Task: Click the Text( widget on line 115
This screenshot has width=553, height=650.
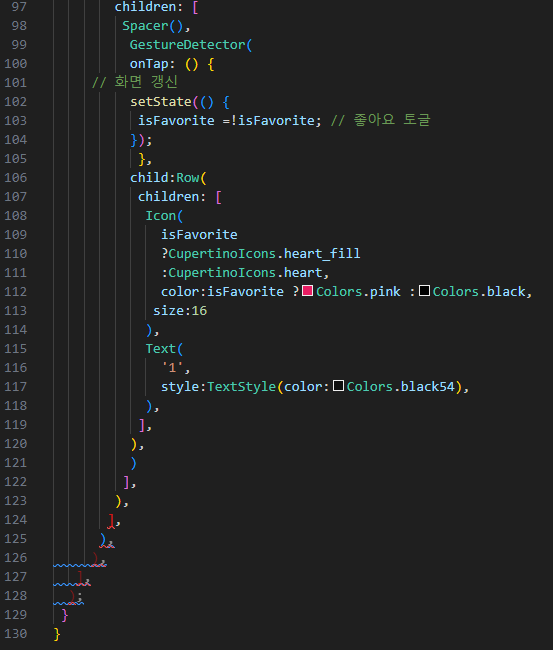Action: pos(164,349)
